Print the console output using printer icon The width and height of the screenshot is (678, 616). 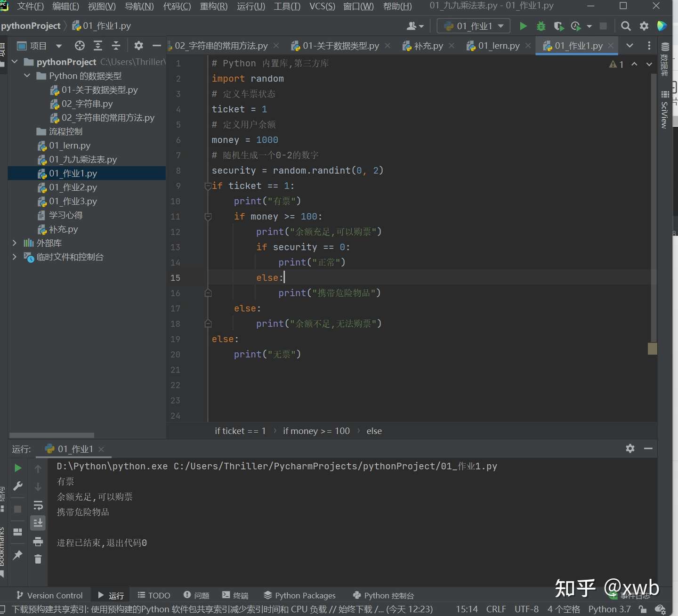38,541
